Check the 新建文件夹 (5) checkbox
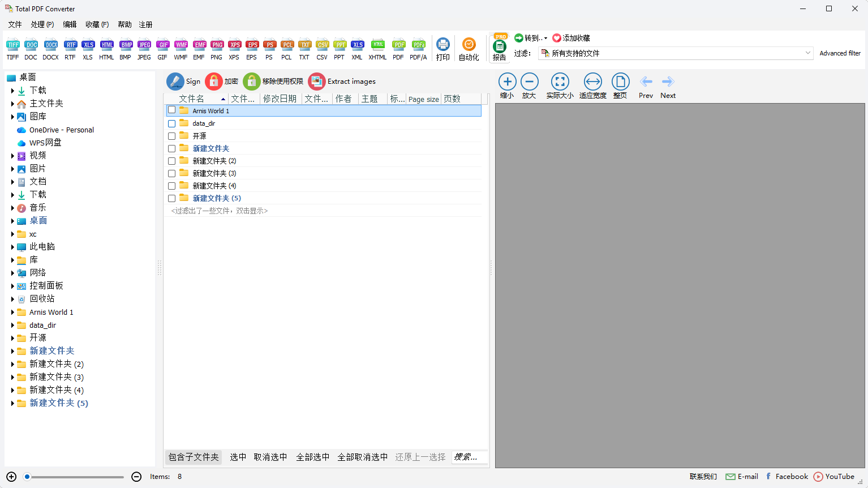 (171, 198)
